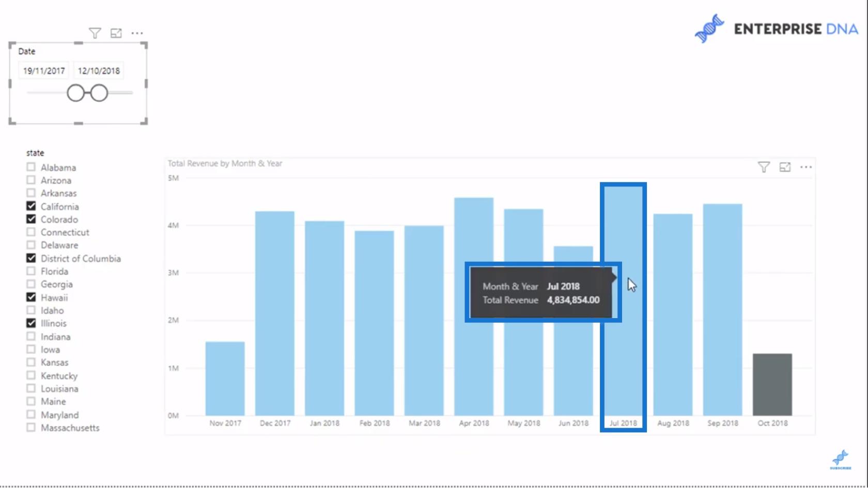
Task: Open focus mode on revenue chart
Action: 785,167
